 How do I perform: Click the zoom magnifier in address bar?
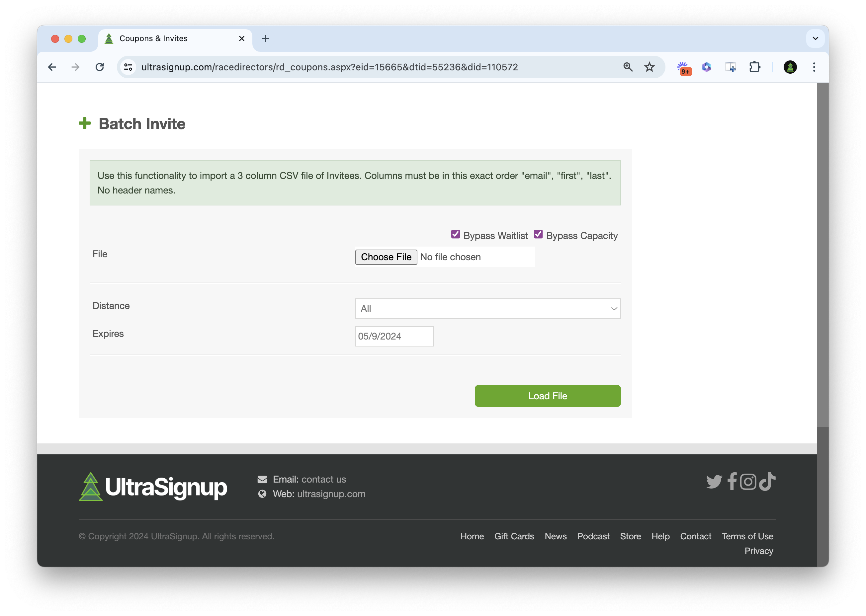[628, 67]
